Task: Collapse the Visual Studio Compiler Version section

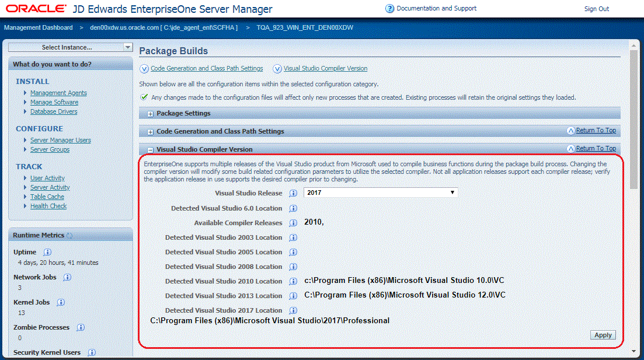Action: (150, 150)
